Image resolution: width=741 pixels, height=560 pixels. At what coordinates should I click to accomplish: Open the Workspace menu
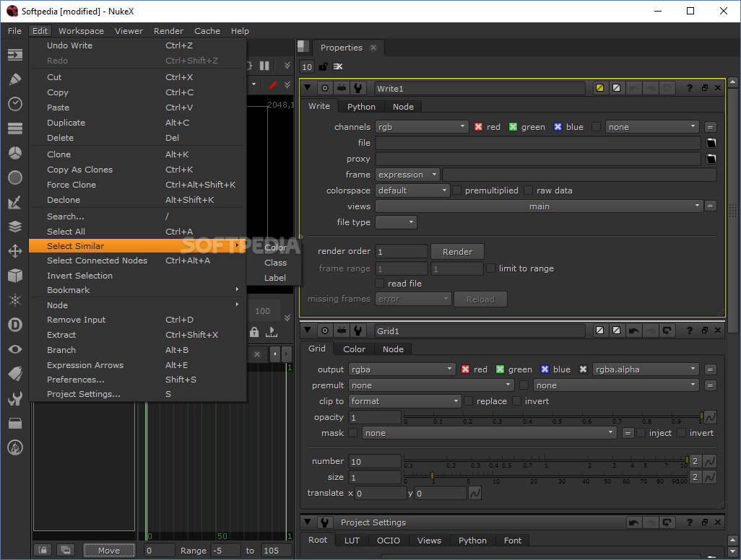pyautogui.click(x=81, y=31)
